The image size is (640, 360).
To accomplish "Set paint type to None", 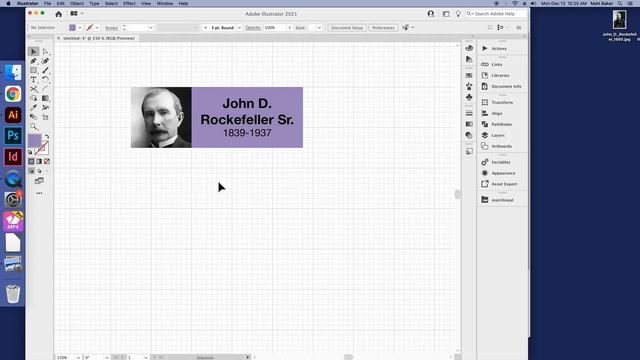I will [47, 162].
